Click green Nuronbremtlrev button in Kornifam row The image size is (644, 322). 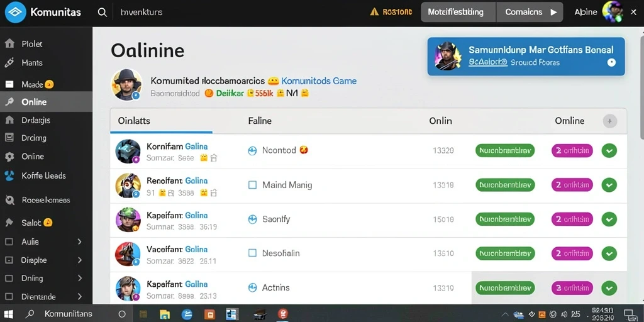point(505,151)
